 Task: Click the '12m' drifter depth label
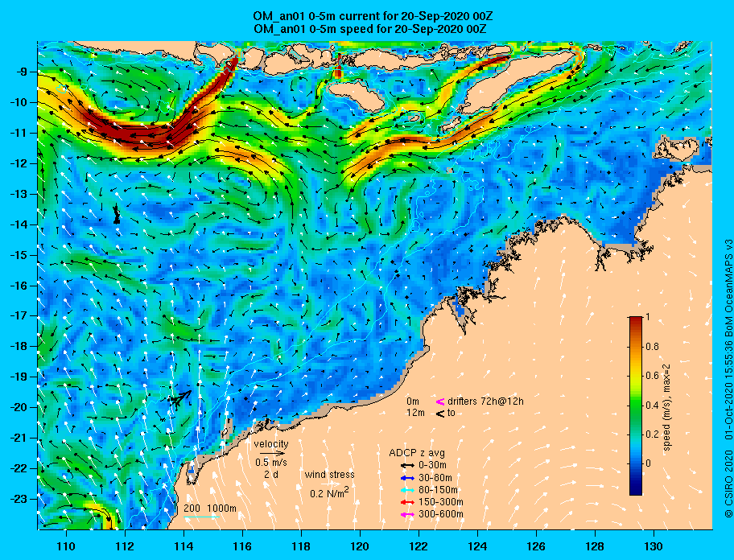[415, 413]
